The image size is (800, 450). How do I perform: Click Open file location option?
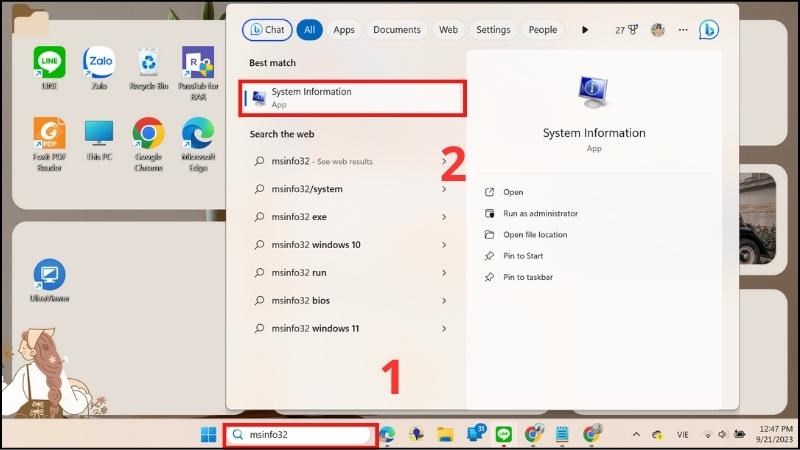tap(535, 235)
